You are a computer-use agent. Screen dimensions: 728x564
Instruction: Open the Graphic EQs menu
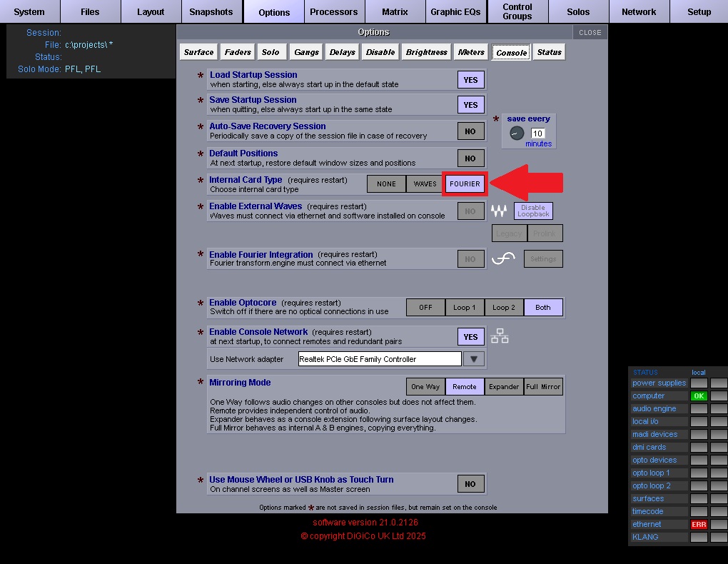[x=456, y=11]
